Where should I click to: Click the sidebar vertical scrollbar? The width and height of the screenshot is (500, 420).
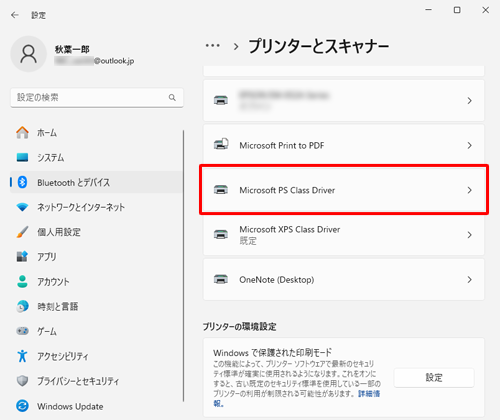point(183,266)
